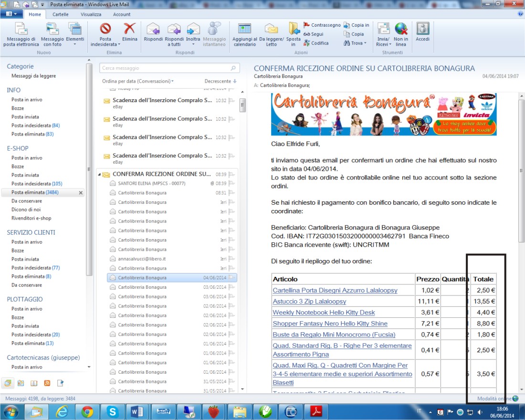
Task: Click the Cerca messaggio search field
Action: coord(169,68)
